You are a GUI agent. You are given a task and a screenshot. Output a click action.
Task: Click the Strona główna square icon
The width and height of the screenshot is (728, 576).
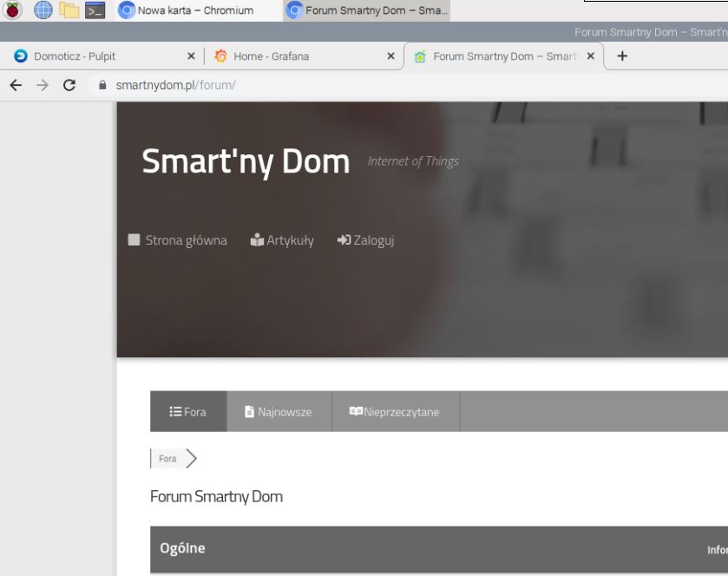134,239
